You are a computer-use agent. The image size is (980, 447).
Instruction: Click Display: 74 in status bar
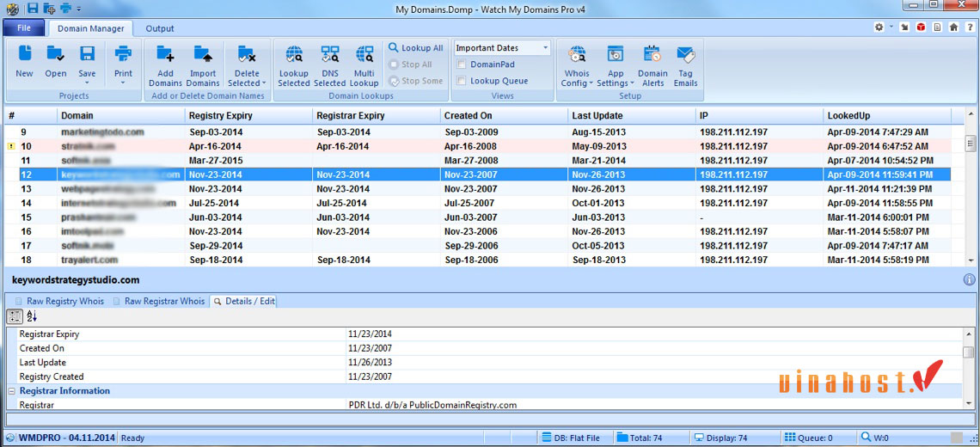pyautogui.click(x=720, y=438)
